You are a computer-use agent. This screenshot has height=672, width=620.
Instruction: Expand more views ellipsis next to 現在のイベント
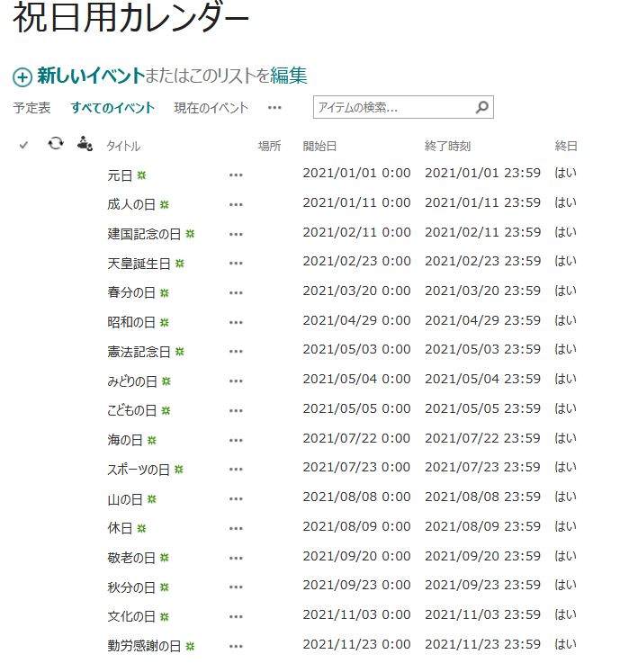[274, 108]
